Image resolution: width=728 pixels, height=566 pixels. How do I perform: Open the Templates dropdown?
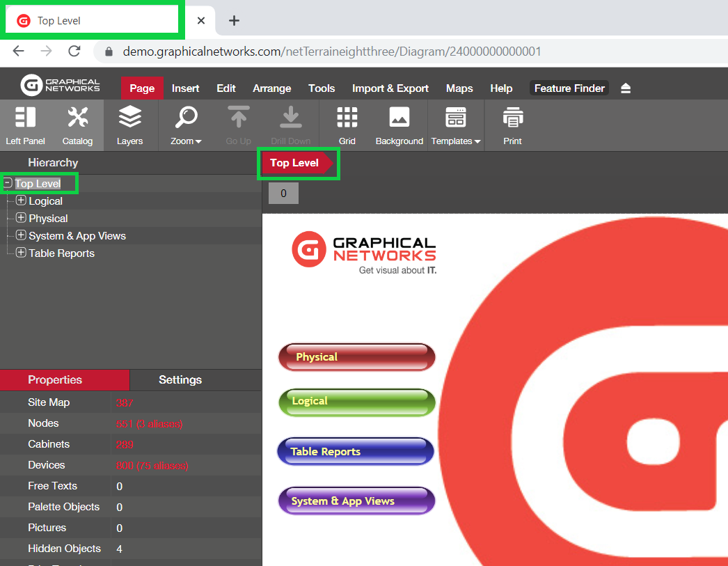coord(456,118)
